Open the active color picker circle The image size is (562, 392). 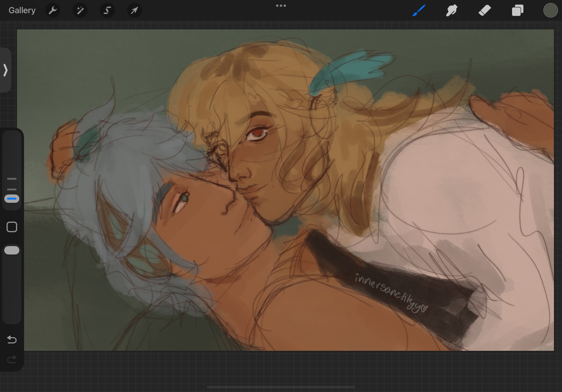tap(550, 10)
